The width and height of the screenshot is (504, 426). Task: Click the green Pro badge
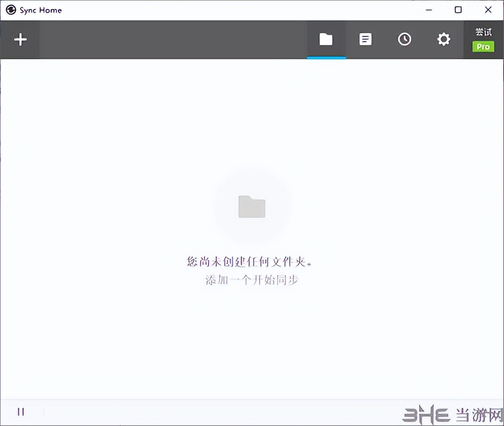pyautogui.click(x=483, y=47)
